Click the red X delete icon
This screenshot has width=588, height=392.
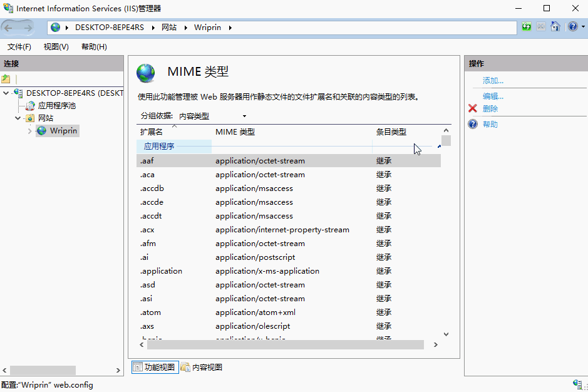tap(473, 108)
